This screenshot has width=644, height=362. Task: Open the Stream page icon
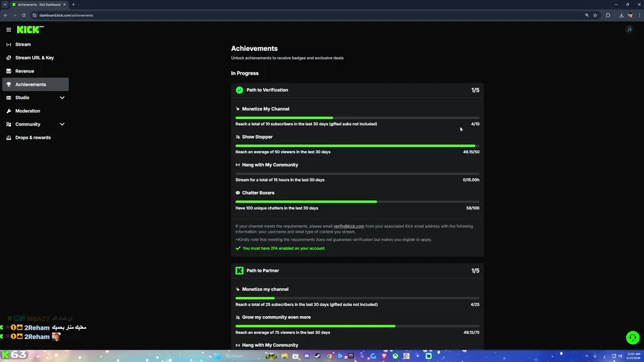[x=9, y=44]
